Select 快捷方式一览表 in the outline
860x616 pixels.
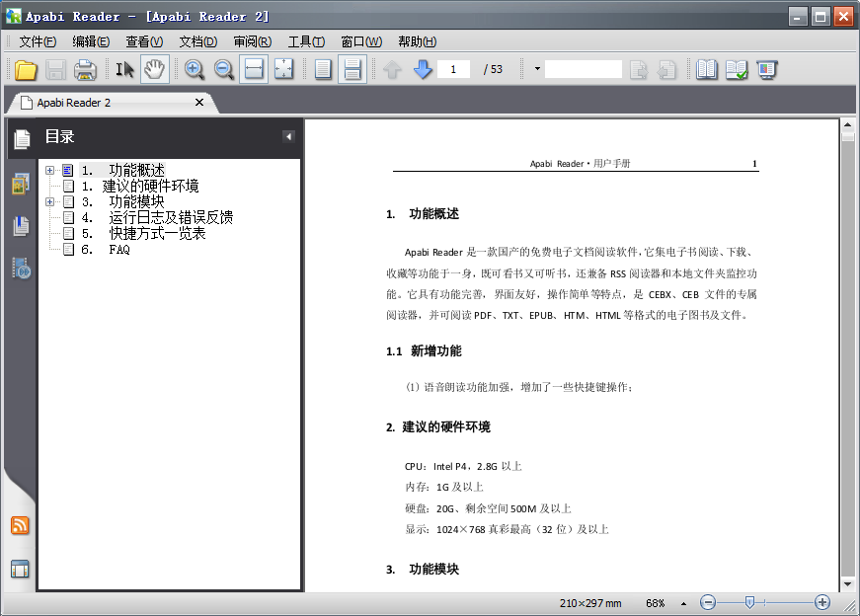coord(143,234)
